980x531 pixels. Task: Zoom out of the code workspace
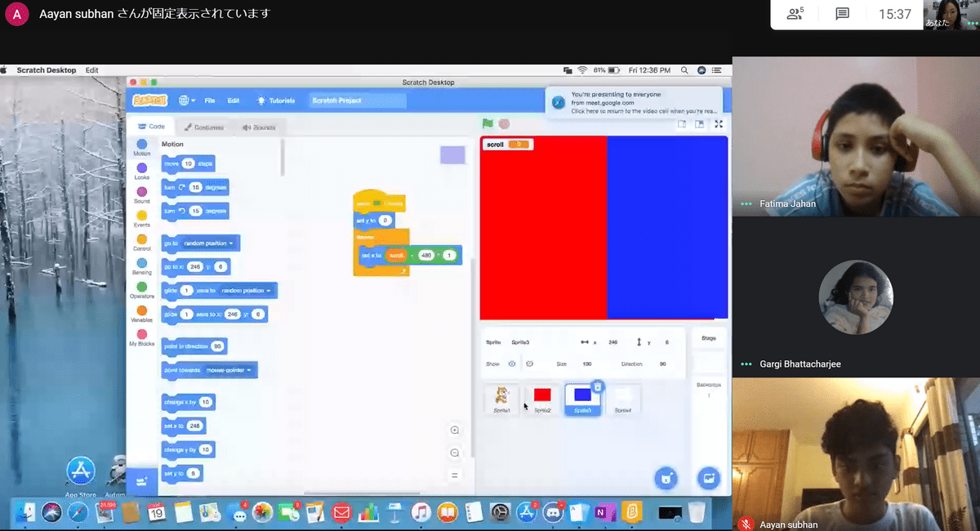pos(455,453)
